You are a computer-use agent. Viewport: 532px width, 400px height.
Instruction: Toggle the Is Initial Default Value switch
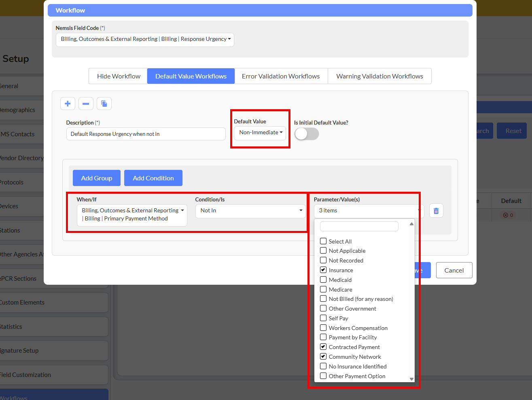tap(306, 134)
